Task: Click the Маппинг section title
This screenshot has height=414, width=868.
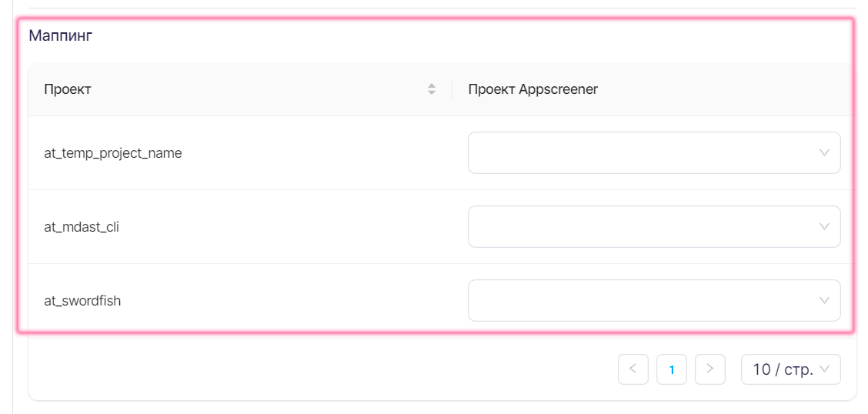Action: (61, 35)
